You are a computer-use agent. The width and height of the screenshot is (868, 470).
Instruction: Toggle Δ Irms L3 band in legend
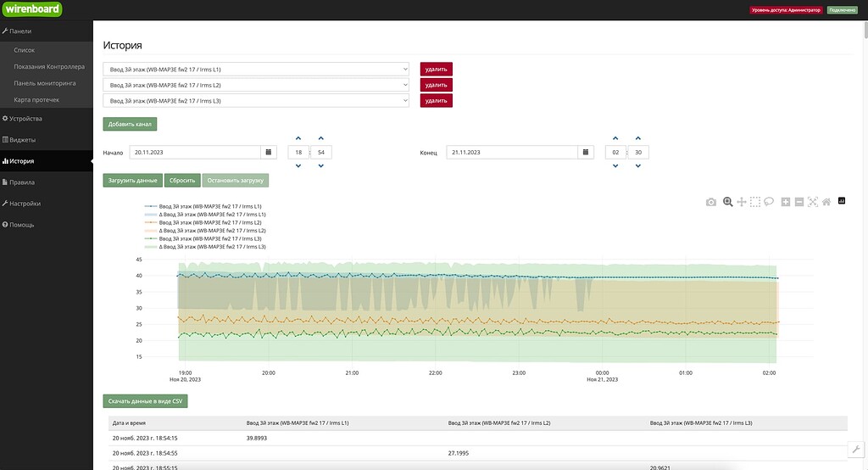coord(205,247)
